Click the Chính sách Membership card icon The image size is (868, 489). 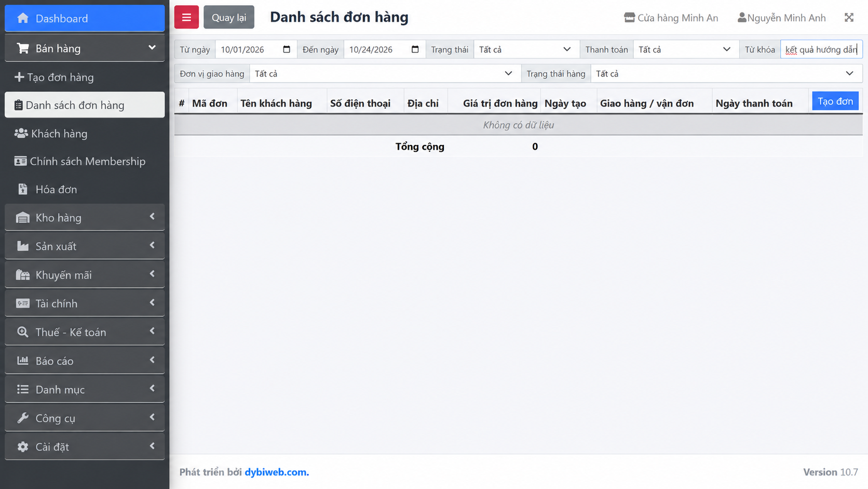click(21, 161)
